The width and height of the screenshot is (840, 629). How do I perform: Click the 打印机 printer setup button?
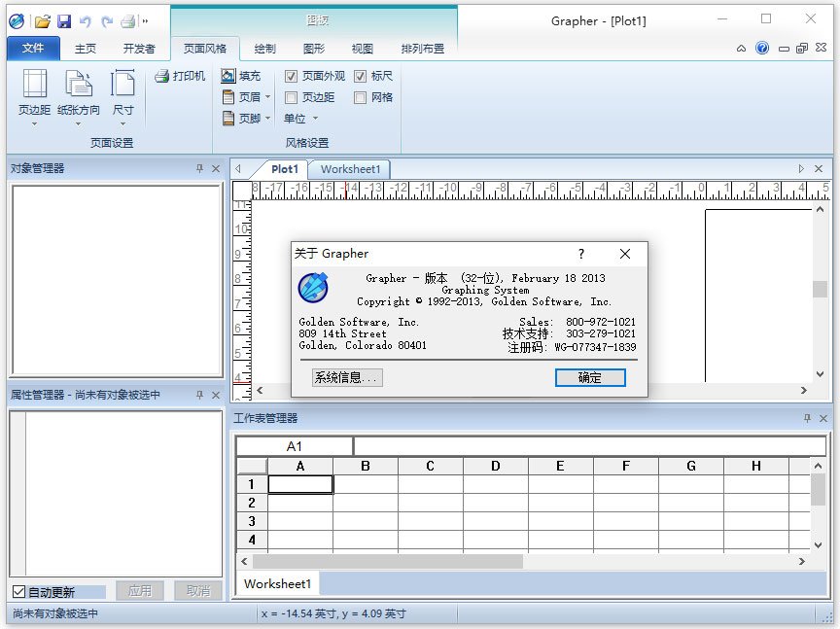pyautogui.click(x=180, y=76)
